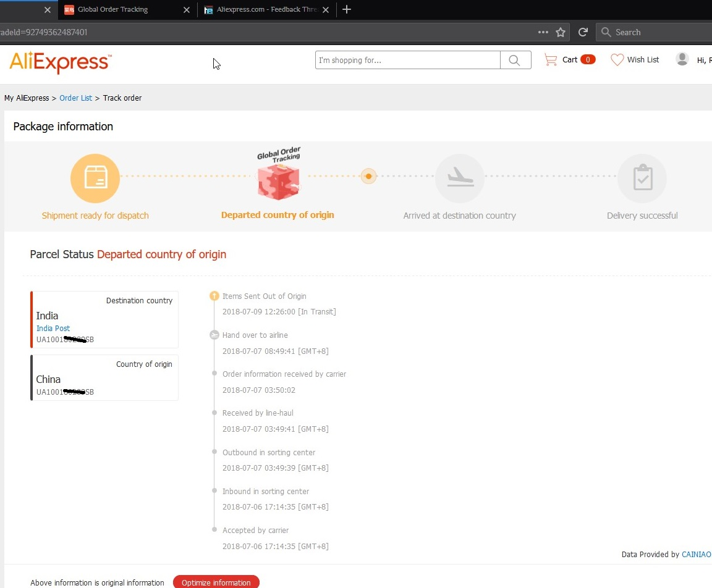Click the Cart label
The height and width of the screenshot is (588, 712).
pyautogui.click(x=570, y=60)
